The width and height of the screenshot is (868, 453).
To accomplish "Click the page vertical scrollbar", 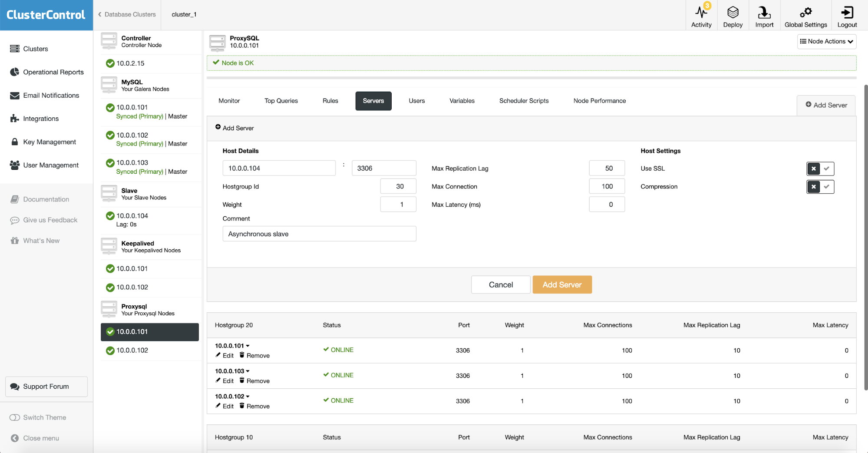I will [865, 238].
